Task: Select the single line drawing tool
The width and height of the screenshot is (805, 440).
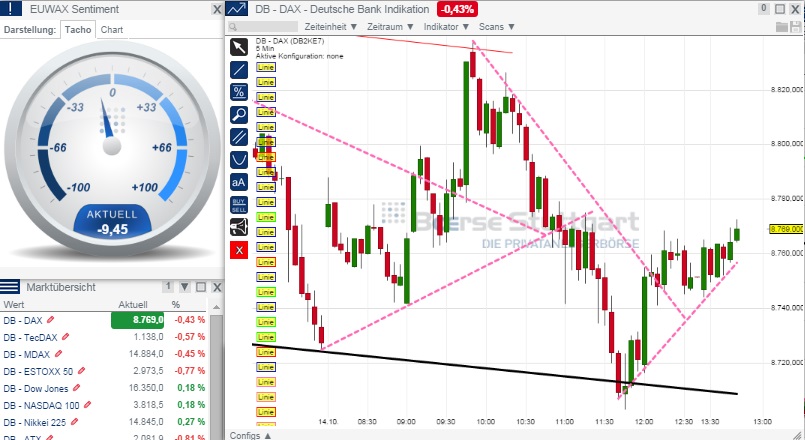Action: 239,70
